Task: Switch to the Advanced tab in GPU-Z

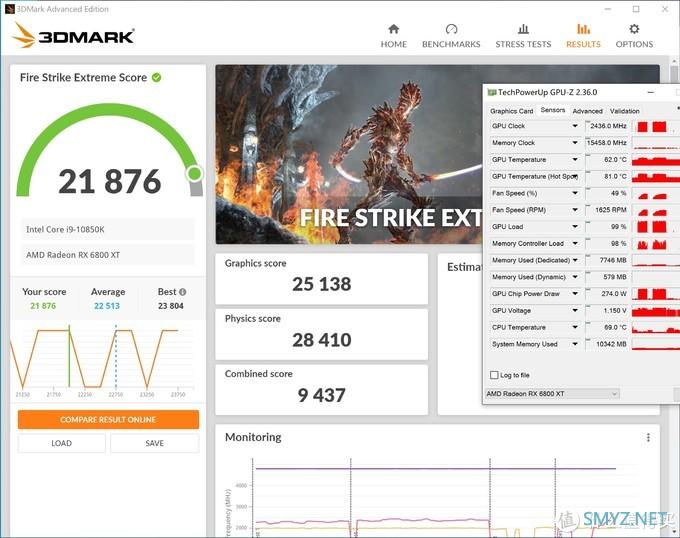Action: click(587, 111)
